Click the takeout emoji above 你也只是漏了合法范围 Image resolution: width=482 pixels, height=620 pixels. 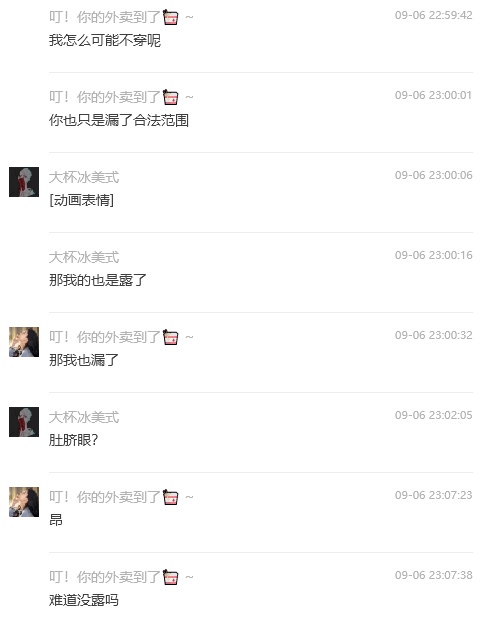(x=170, y=97)
